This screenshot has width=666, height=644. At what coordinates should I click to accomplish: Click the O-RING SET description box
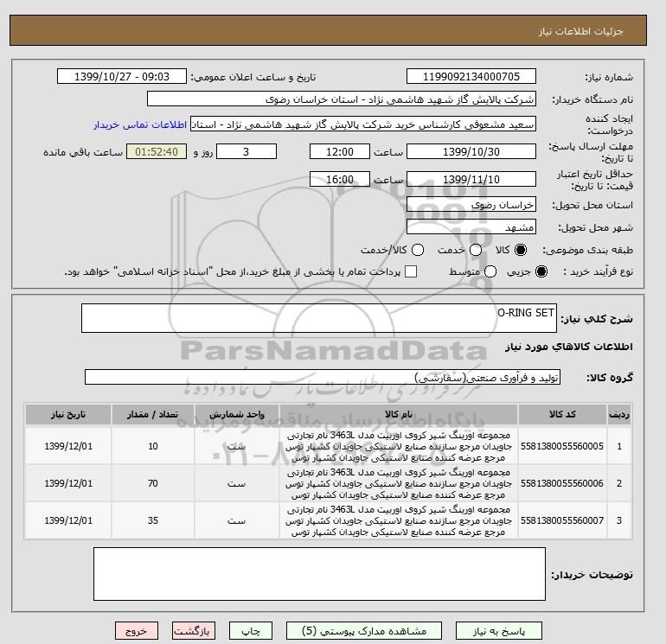(319, 318)
